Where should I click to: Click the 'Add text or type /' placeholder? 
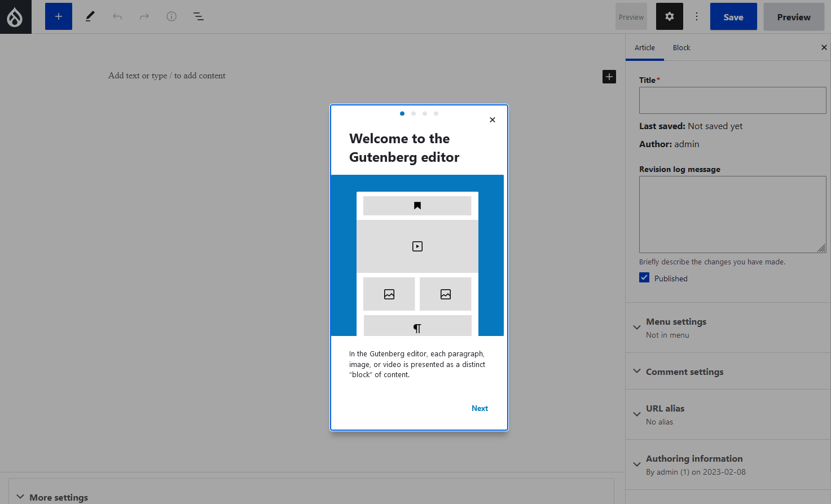167,76
